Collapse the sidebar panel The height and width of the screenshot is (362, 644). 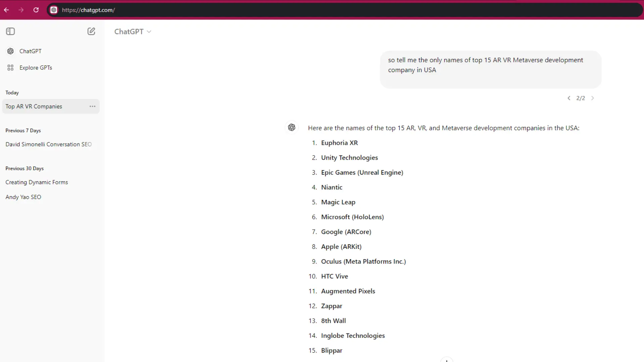coord(10,32)
